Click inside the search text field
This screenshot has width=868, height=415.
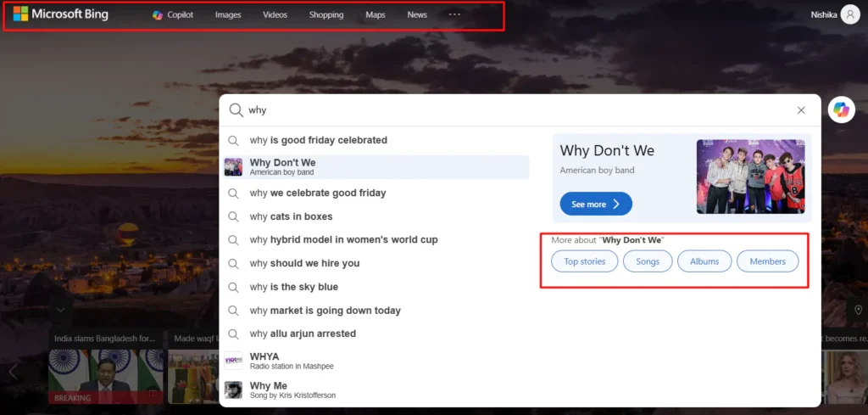click(509, 110)
